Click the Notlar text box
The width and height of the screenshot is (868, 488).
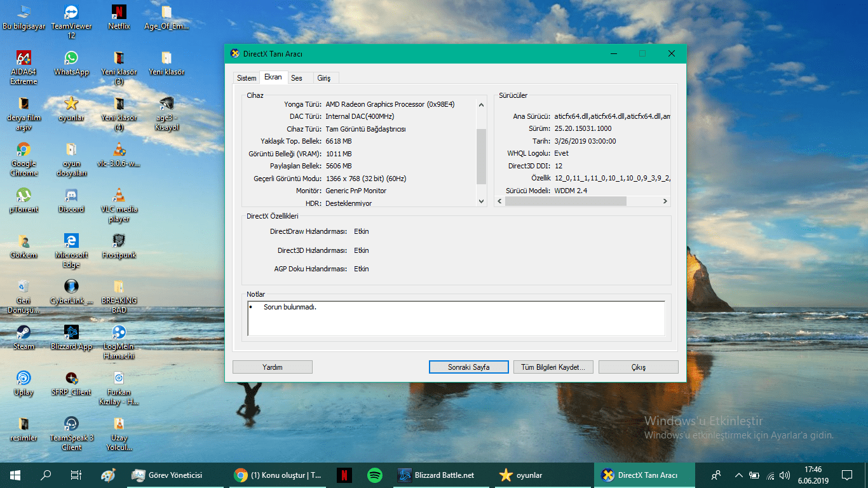(456, 318)
